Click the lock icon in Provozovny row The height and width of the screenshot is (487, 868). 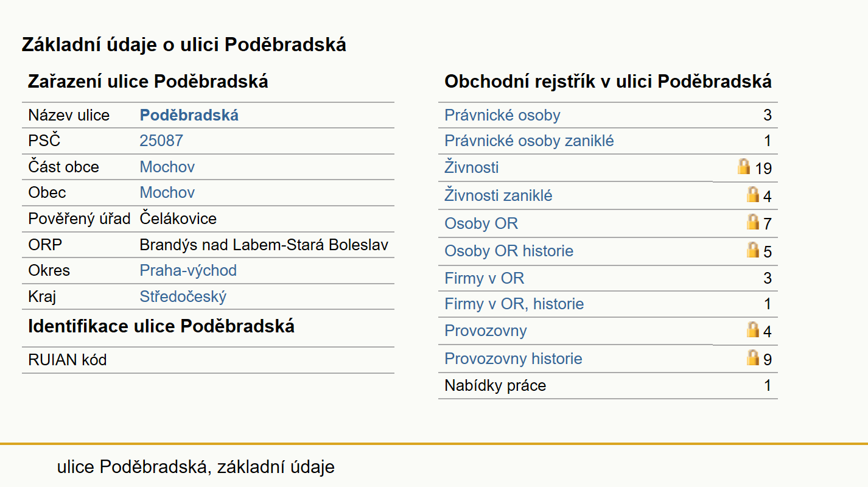[753, 329]
